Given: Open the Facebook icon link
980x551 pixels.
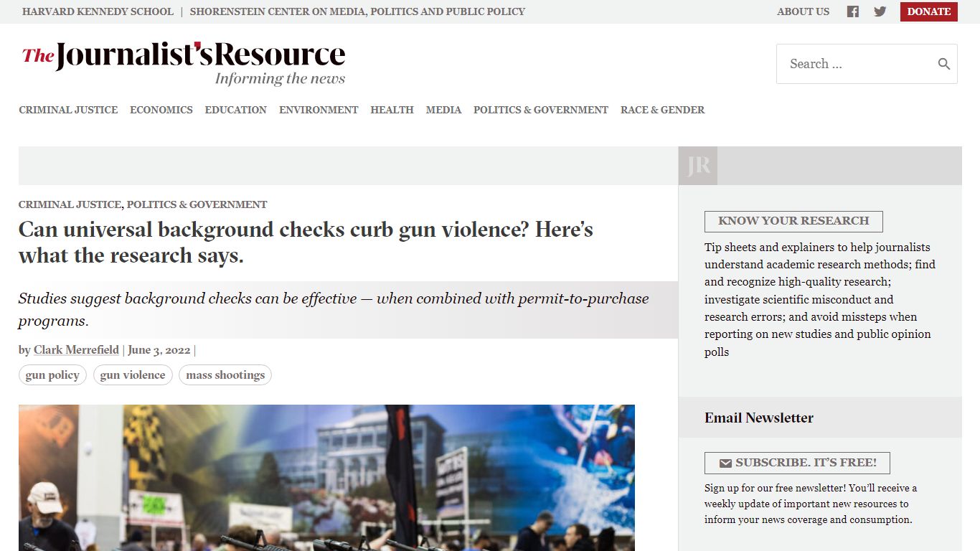Looking at the screenshot, I should 852,11.
